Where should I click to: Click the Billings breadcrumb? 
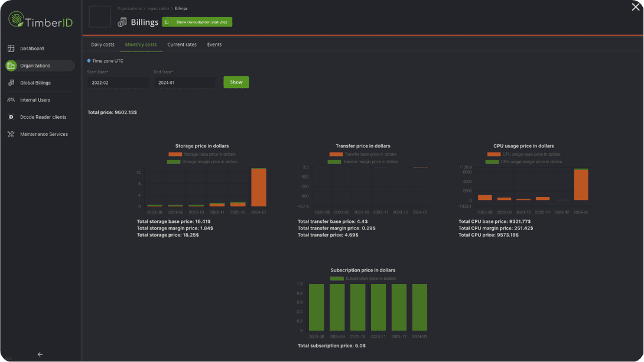181,8
